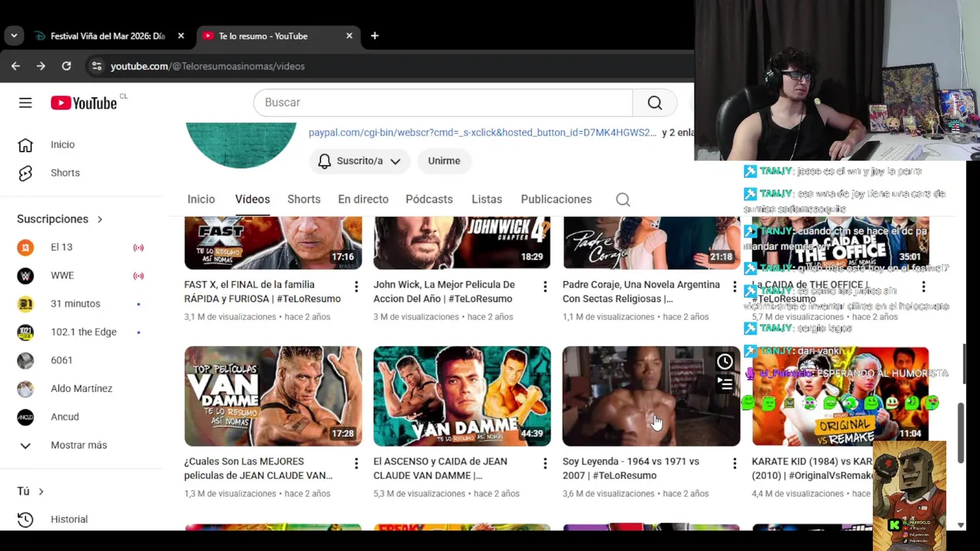Open the 102.1 the Edge subscription
Image resolution: width=980 pixels, height=551 pixels.
[x=83, y=332]
